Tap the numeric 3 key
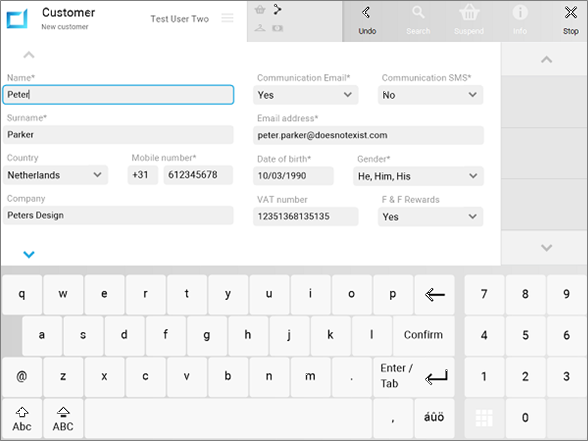The height and width of the screenshot is (441, 588). [x=567, y=377]
